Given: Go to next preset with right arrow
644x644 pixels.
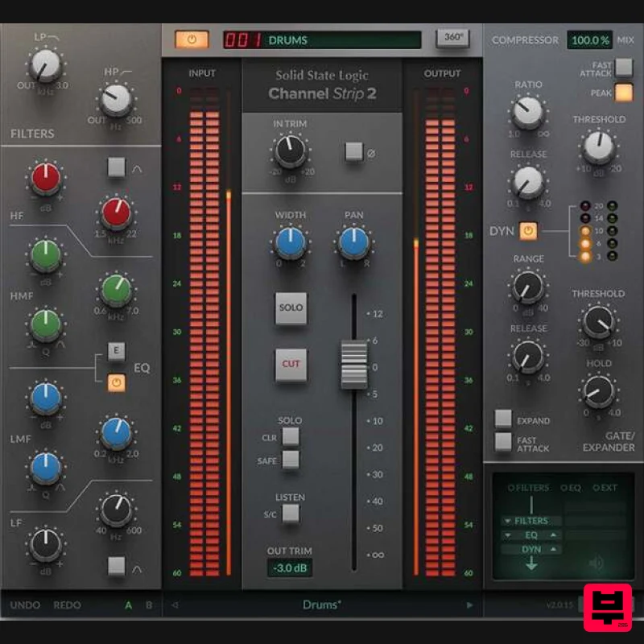Looking at the screenshot, I should tap(470, 605).
